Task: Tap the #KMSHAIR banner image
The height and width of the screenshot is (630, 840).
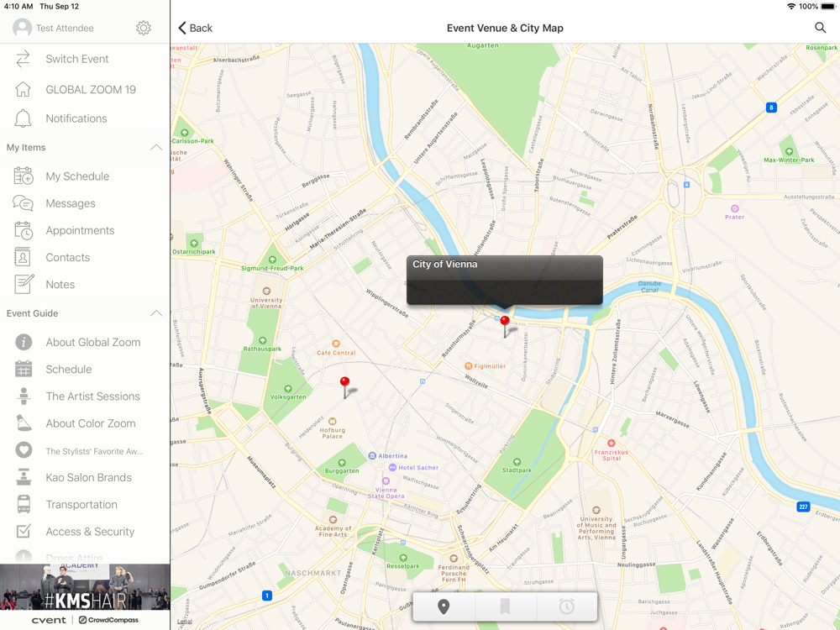Action: pos(85,586)
